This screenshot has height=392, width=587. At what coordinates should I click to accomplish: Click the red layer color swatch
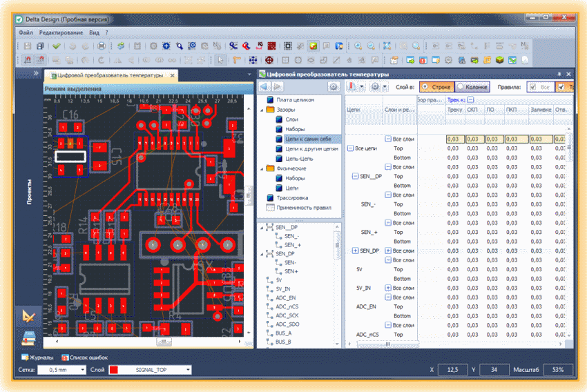click(x=114, y=369)
